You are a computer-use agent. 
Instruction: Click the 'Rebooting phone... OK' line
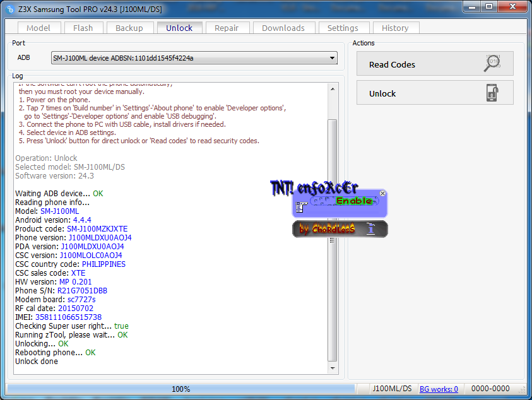point(56,353)
